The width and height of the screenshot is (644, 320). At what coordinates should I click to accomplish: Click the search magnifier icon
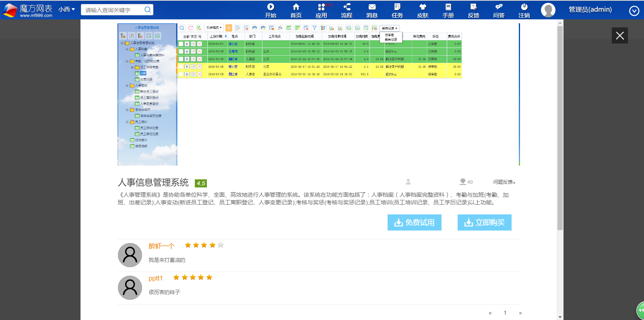[x=148, y=10]
